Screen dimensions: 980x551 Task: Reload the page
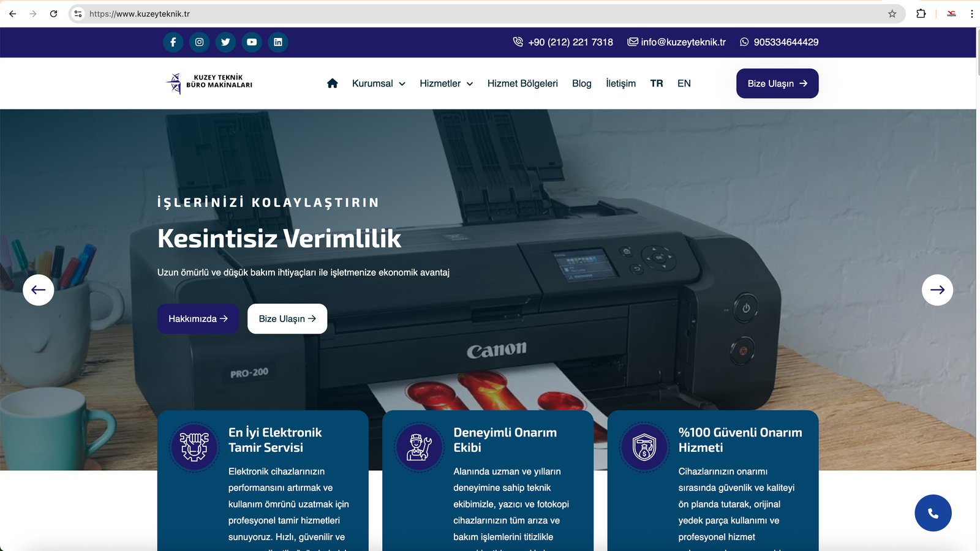[54, 13]
